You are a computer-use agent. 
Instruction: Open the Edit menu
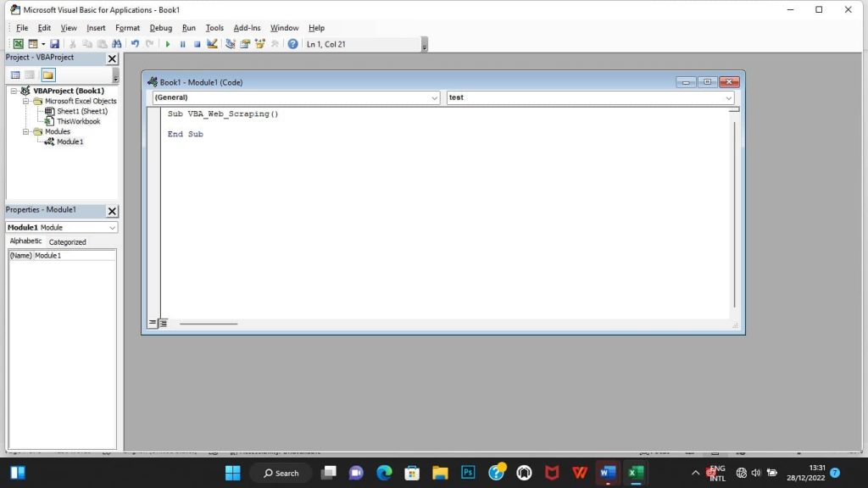(x=44, y=28)
